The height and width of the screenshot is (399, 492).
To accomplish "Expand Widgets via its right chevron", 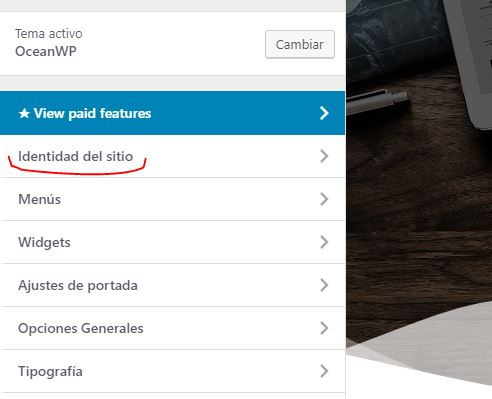I will click(x=324, y=242).
